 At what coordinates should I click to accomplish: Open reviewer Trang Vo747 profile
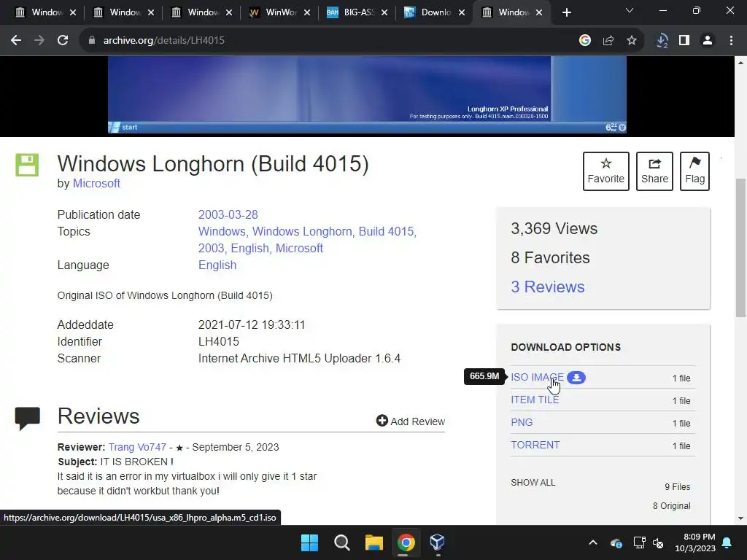pyautogui.click(x=137, y=447)
